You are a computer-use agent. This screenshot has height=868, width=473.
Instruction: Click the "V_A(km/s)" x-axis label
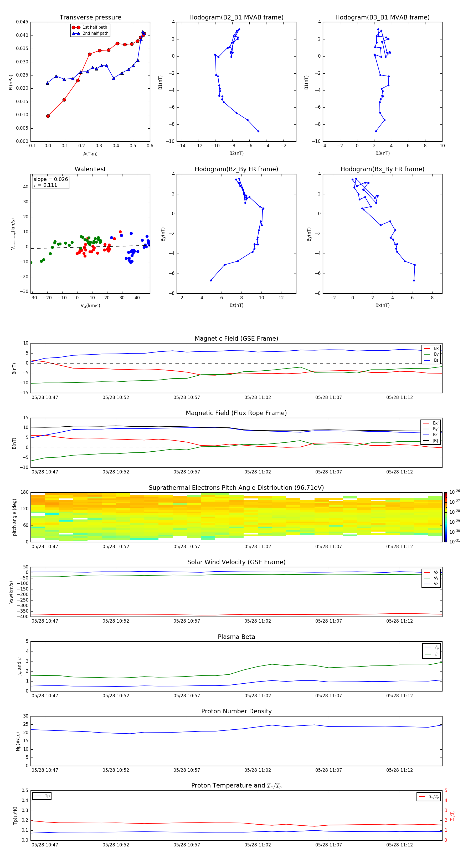click(x=90, y=306)
